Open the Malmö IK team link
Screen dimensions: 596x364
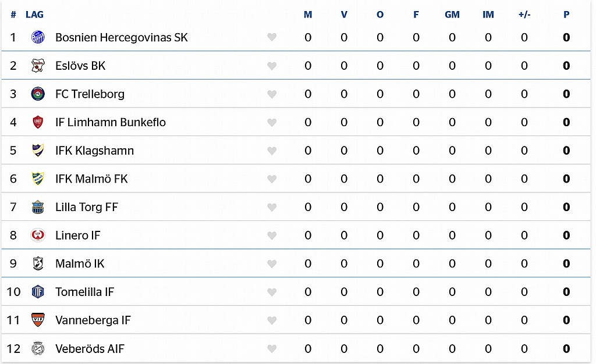coord(80,263)
